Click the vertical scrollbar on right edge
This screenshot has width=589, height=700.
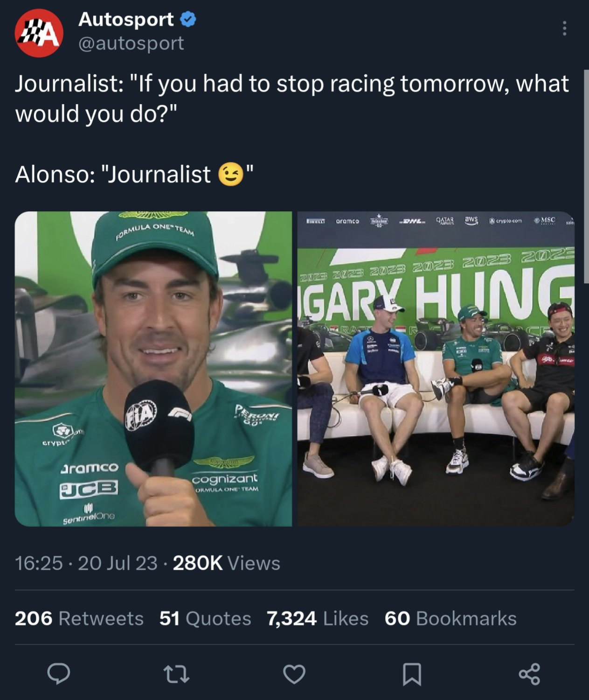tap(586, 176)
